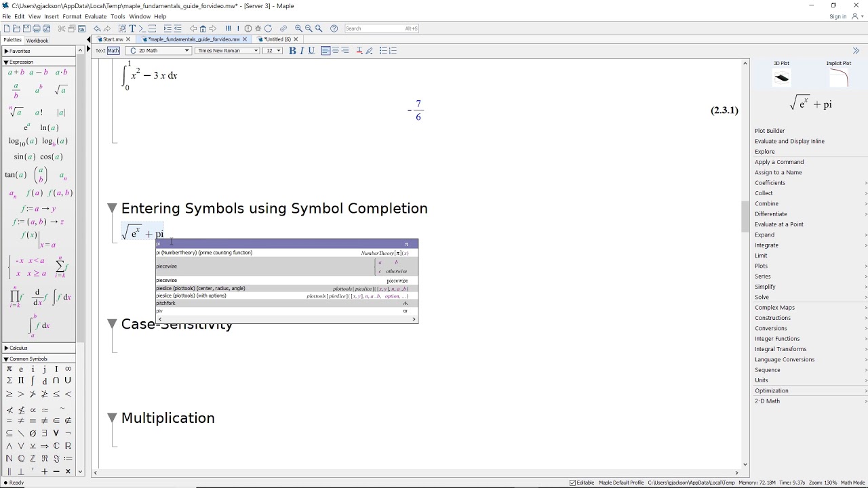Toggle italic formatting

pos(302,50)
